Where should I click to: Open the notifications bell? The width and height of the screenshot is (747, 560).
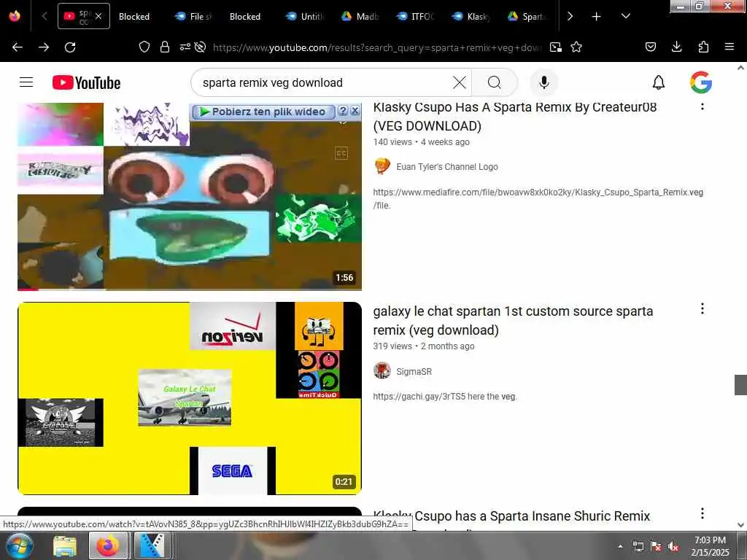[x=659, y=82]
